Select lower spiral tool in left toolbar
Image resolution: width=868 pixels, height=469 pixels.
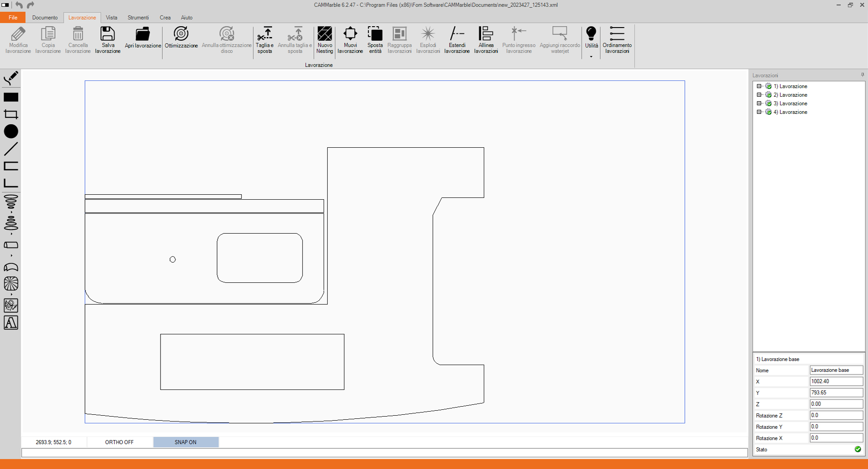[11, 223]
